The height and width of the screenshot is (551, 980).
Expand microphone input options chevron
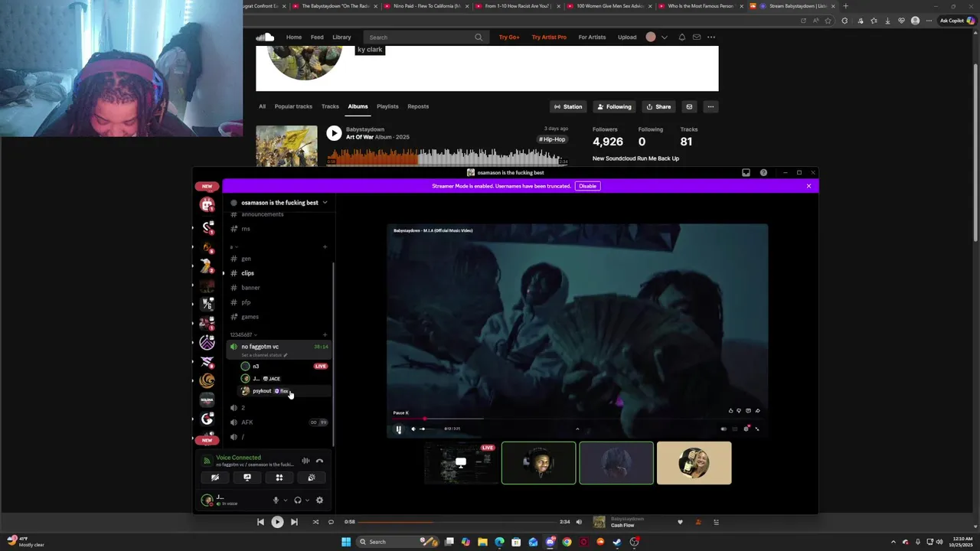pos(286,500)
